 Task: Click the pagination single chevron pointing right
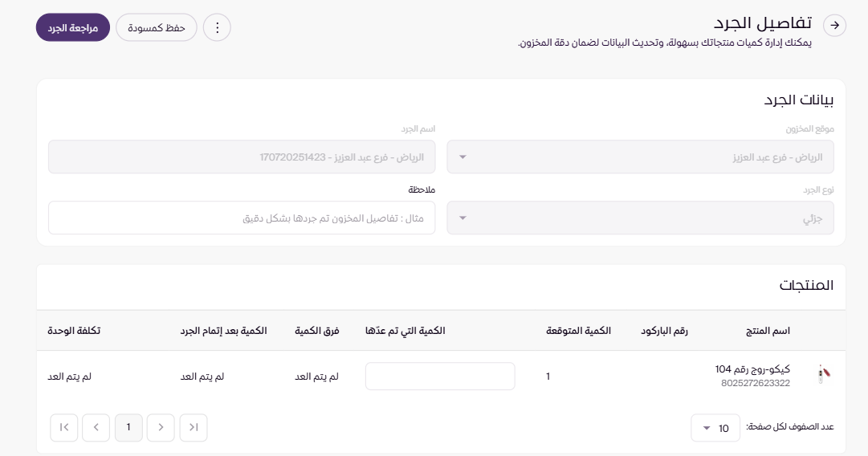pyautogui.click(x=161, y=428)
